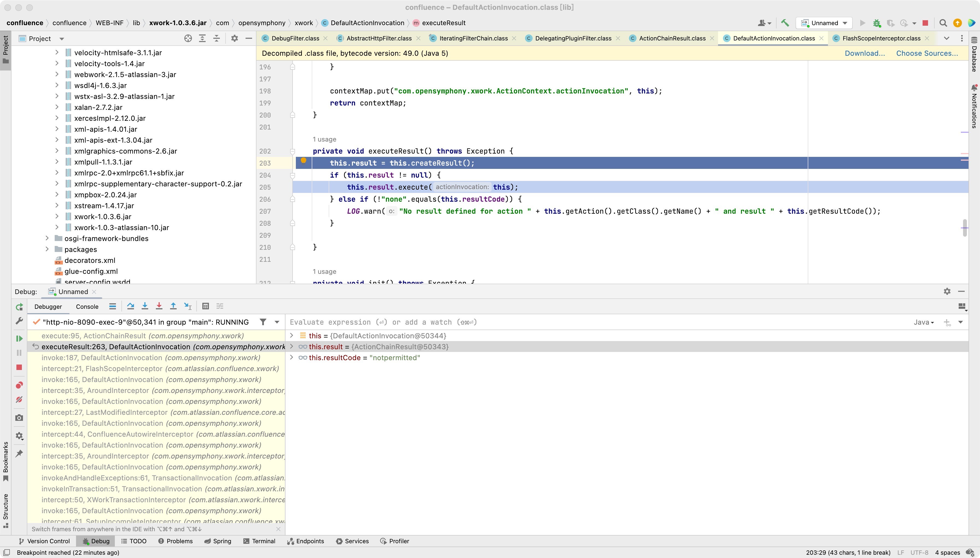
Task: Hide the Project tool window
Action: pos(249,38)
